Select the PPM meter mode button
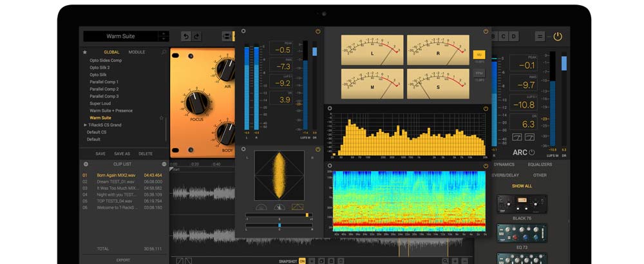Screen dimensions: 644x264 (x=479, y=73)
